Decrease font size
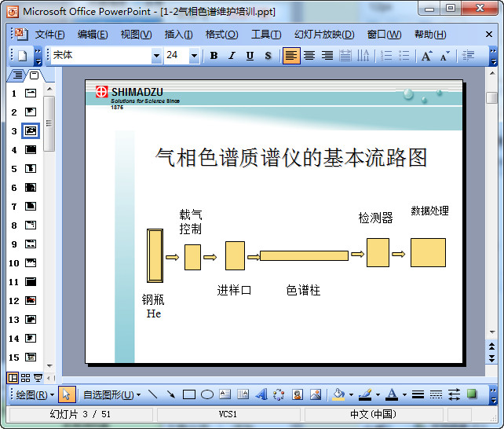This screenshot has width=504, height=429. tap(445, 56)
